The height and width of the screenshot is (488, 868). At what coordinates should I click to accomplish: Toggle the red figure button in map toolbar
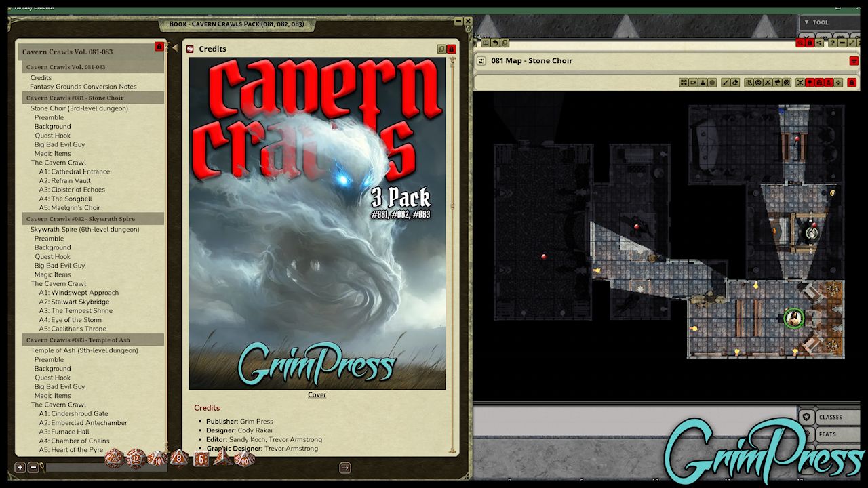point(829,83)
